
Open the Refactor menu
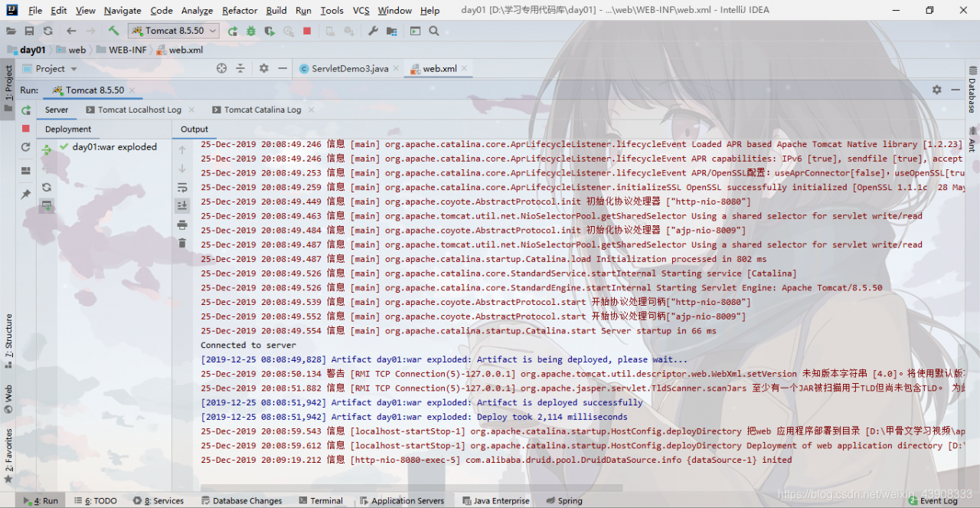(240, 10)
